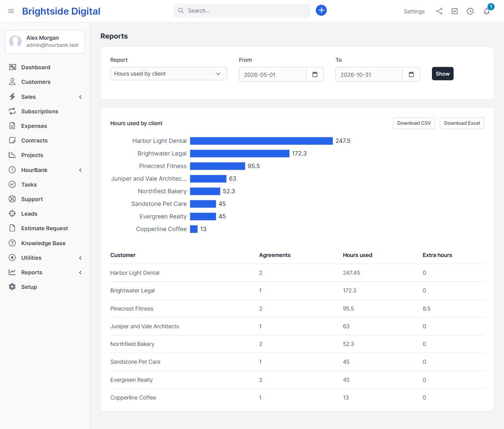Image resolution: width=504 pixels, height=429 pixels.
Task: Open the Report type dropdown
Action: click(169, 74)
